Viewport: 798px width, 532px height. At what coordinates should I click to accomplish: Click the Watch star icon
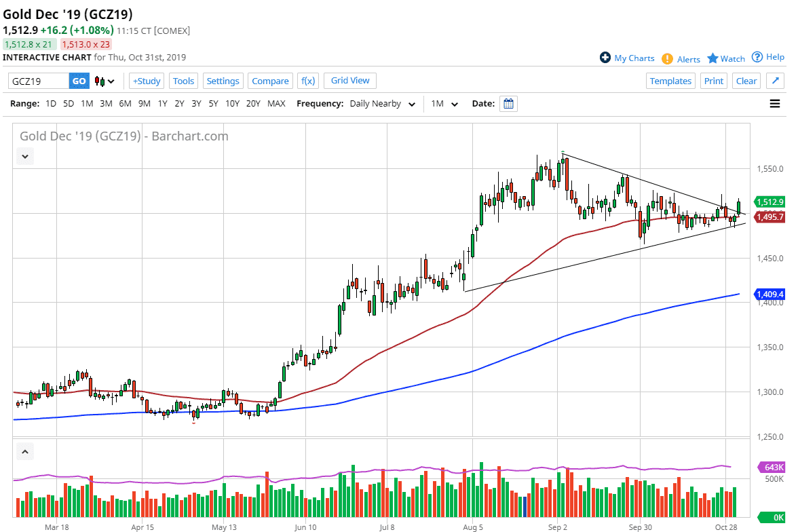coord(712,58)
